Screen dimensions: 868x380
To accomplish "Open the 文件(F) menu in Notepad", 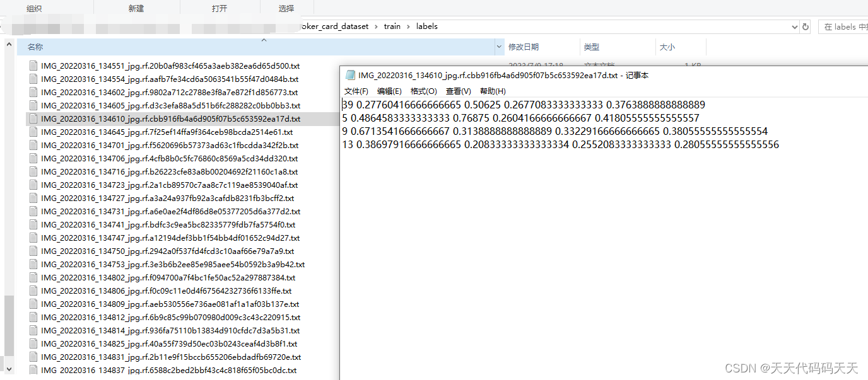I will [x=355, y=91].
